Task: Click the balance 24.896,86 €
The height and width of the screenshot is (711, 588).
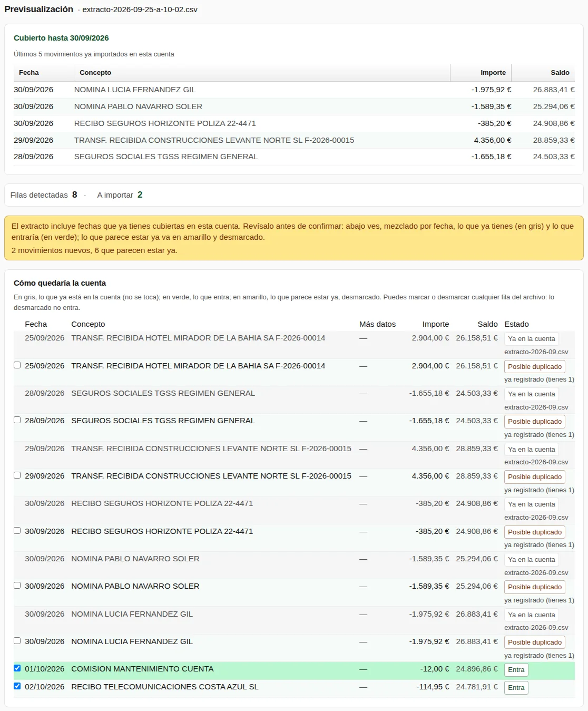Action: pyautogui.click(x=477, y=669)
